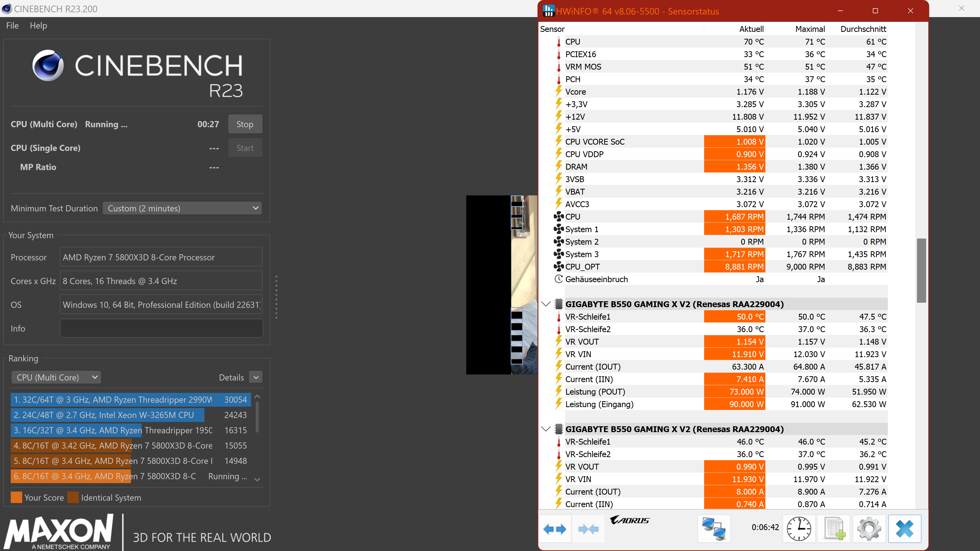The width and height of the screenshot is (980, 551).
Task: Open the remote network monitoring icon
Action: [x=714, y=529]
